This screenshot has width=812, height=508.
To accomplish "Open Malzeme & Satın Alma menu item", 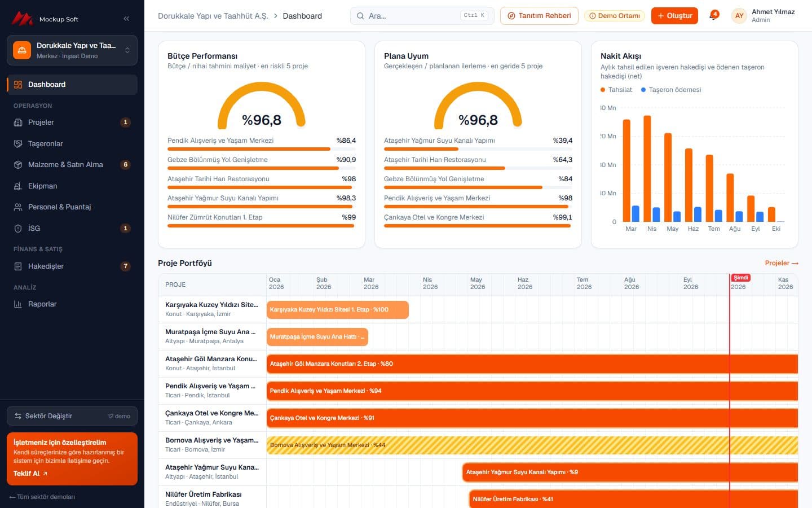I will click(x=72, y=165).
